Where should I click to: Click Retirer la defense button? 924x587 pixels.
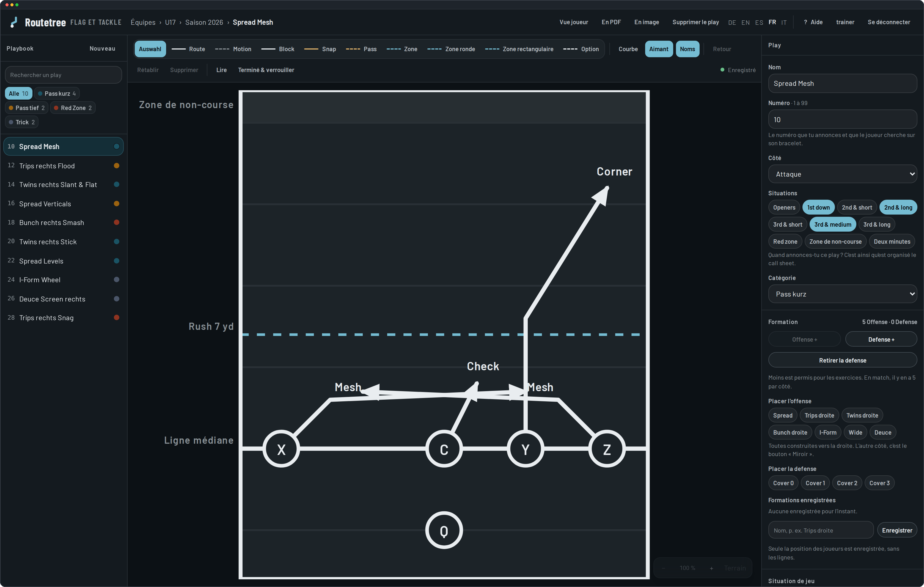pyautogui.click(x=842, y=360)
